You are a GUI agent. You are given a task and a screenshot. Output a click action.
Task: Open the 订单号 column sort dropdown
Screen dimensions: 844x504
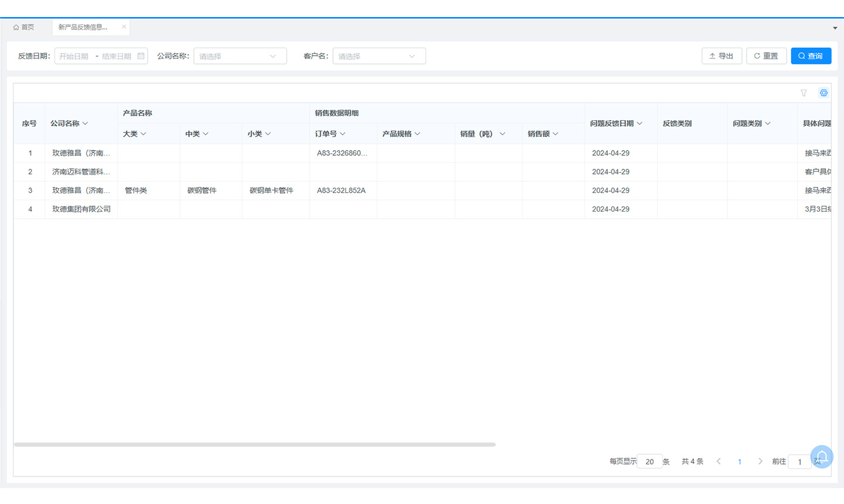pos(341,134)
